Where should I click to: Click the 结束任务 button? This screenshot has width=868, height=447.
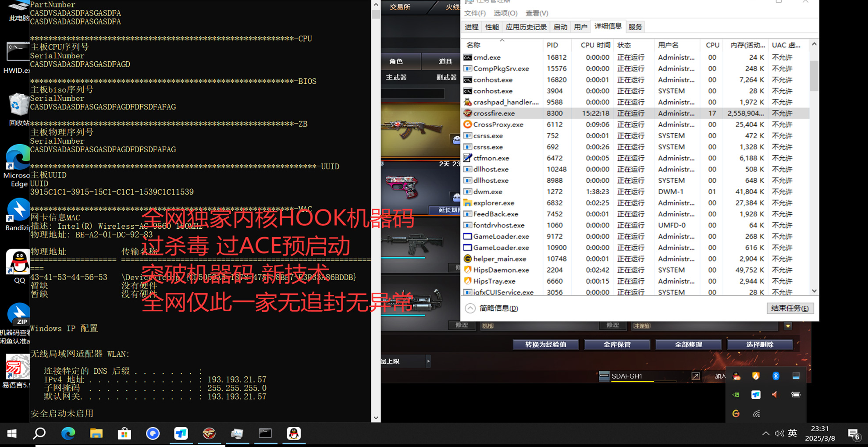[x=790, y=308]
